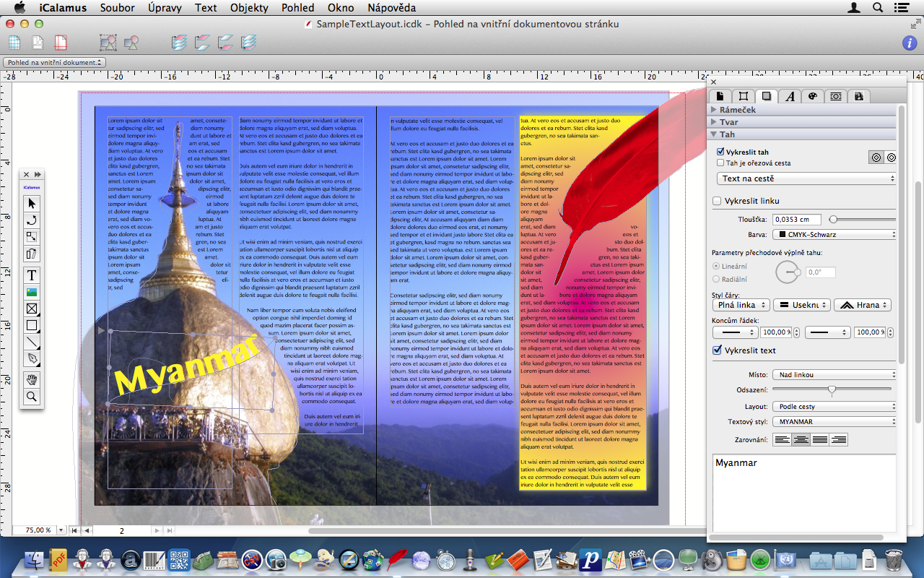Move object one layer forward icon
This screenshot has width=924, height=578.
[203, 43]
